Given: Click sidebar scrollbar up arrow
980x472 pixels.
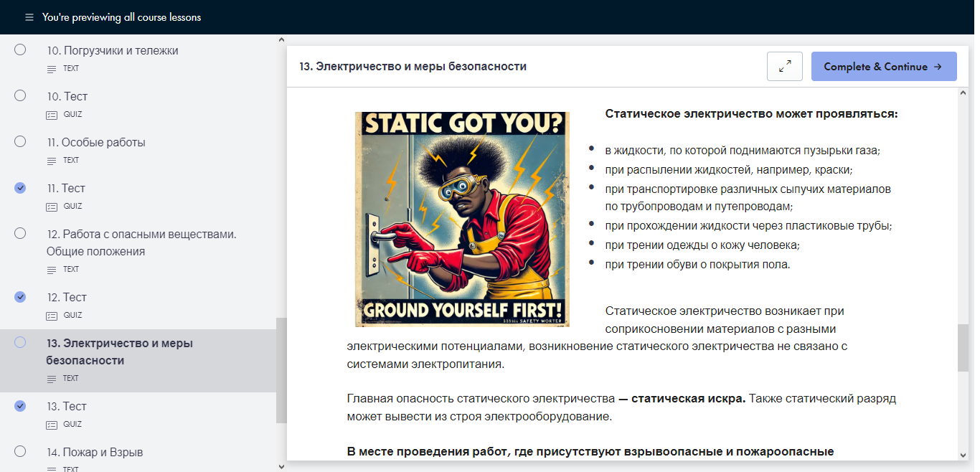Looking at the screenshot, I should 281,41.
